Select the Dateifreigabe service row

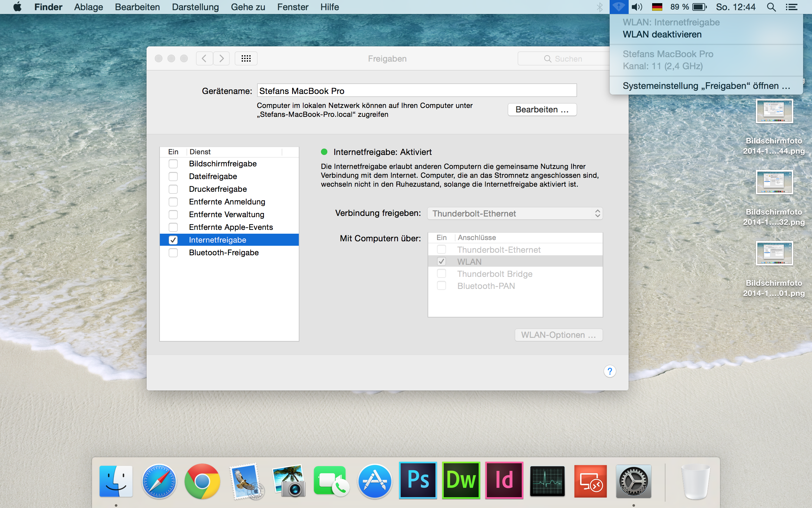[229, 177]
